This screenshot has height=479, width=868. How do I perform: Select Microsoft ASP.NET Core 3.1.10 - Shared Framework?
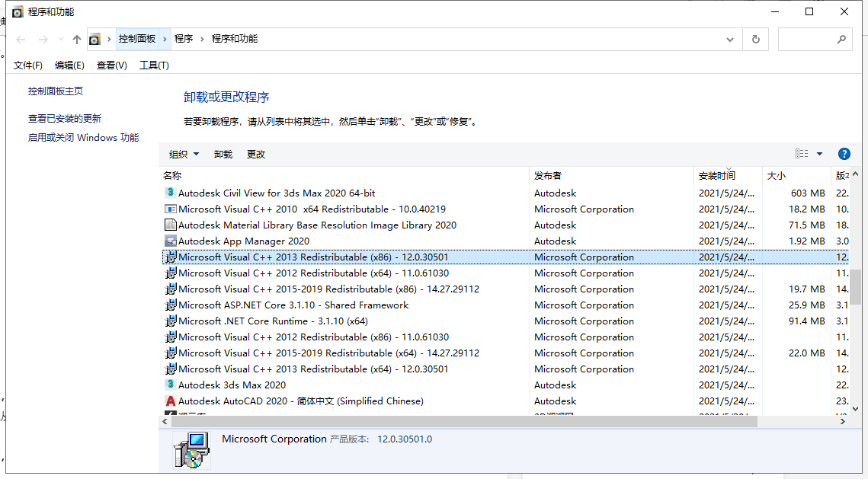[293, 305]
